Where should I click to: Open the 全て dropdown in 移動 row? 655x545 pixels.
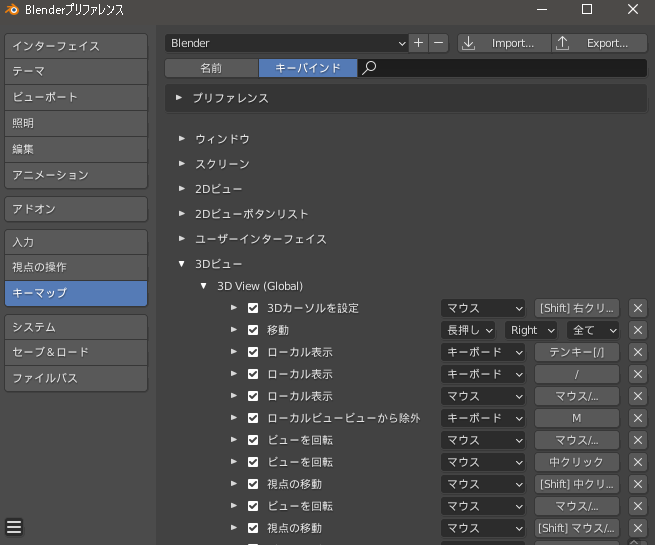(593, 330)
